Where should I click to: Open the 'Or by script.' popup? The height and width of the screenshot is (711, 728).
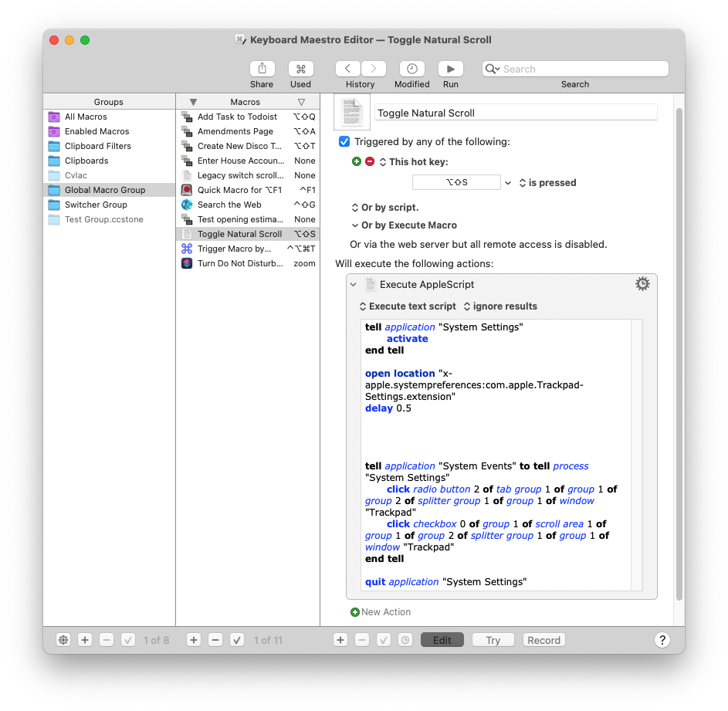click(x=385, y=207)
